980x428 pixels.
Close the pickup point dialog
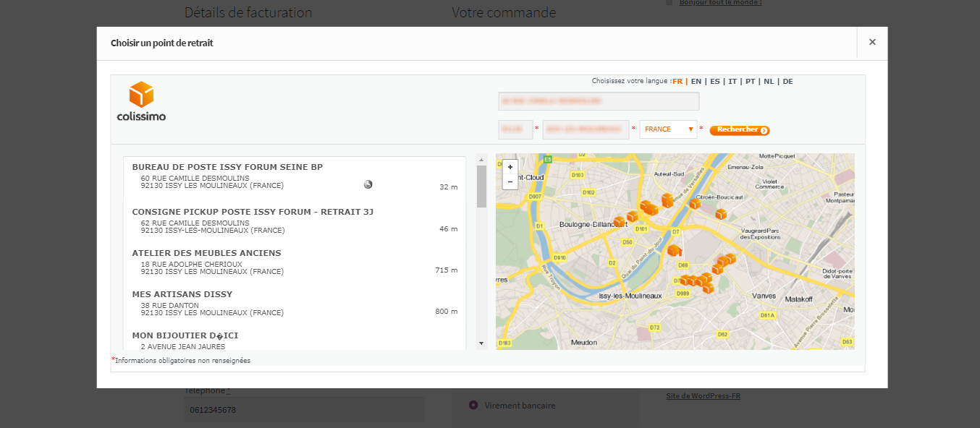point(872,42)
